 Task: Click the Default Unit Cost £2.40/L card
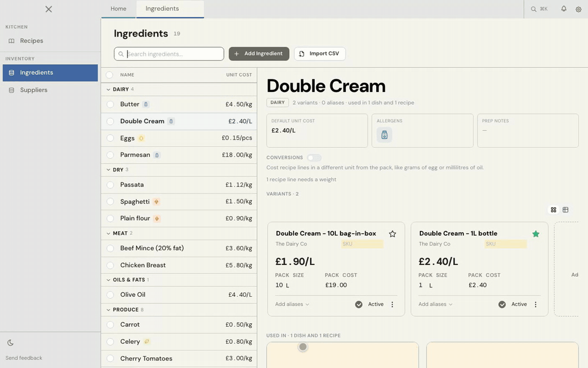(x=317, y=131)
